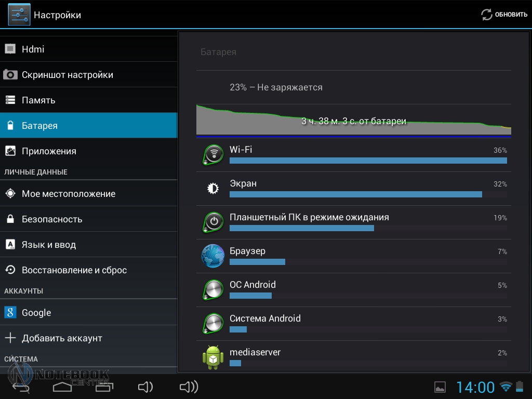The height and width of the screenshot is (399, 532).
Task: Tap the Безопасность lock icon
Action: point(10,219)
